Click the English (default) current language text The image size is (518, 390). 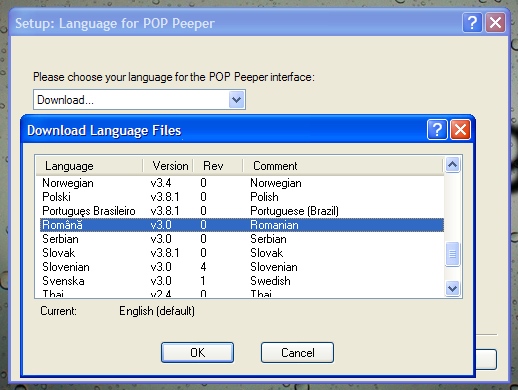[157, 311]
